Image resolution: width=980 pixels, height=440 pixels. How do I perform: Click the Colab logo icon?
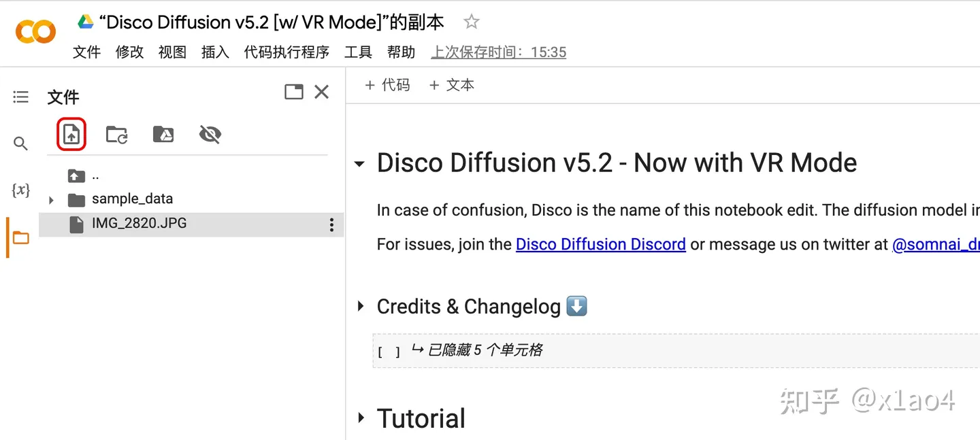pos(35,31)
